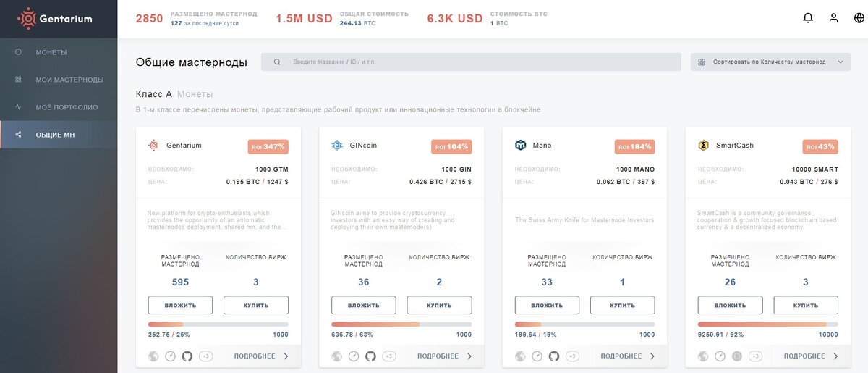This screenshot has height=373, width=868.
Task: Click the 595 placed masternodes count on Gentarium
Action: [x=180, y=282]
